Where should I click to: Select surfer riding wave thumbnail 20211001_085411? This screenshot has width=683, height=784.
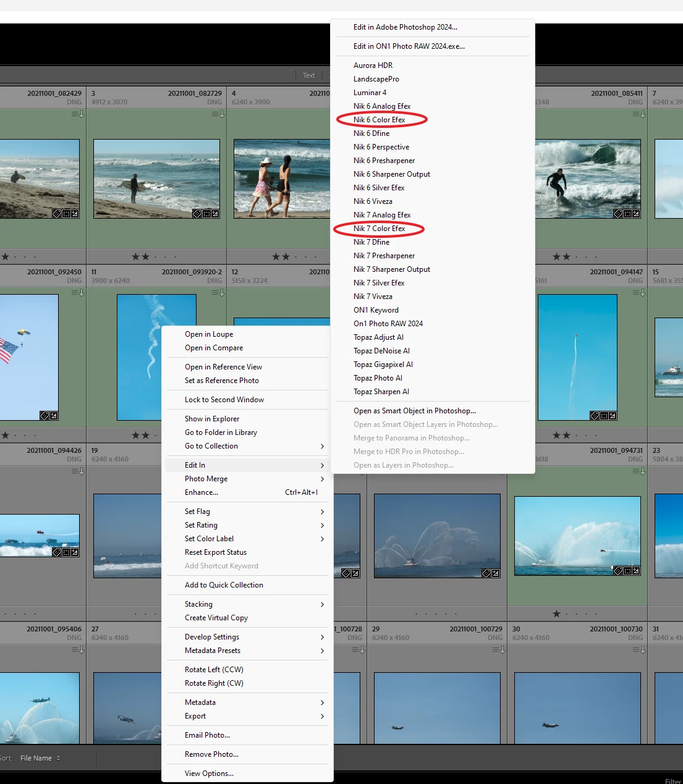[x=588, y=179]
